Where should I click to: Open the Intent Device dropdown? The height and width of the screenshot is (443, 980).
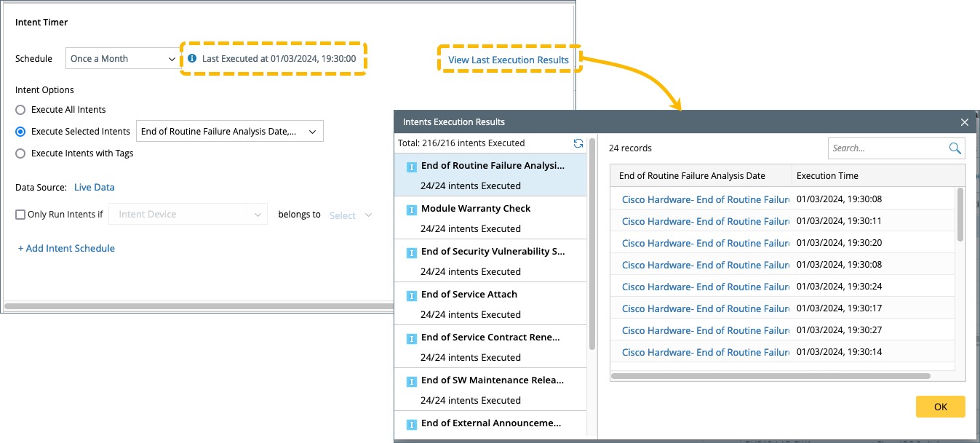pyautogui.click(x=188, y=215)
